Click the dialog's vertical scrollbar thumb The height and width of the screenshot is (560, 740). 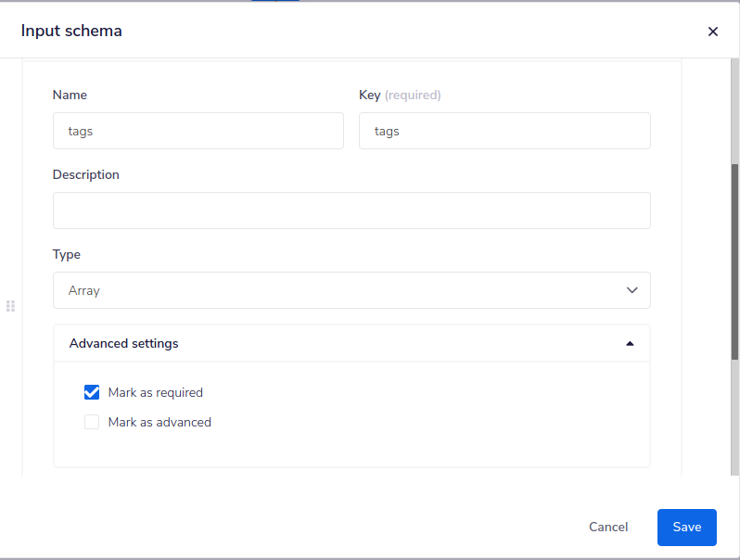734,260
